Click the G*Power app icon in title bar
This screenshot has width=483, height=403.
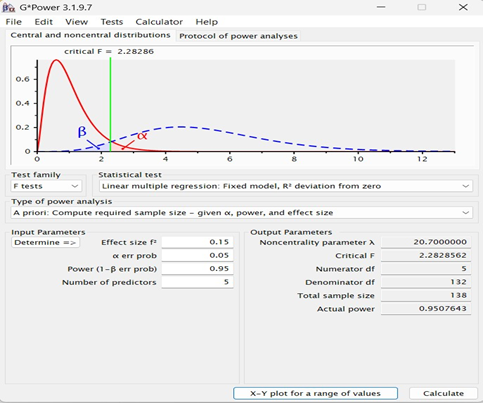[9, 7]
